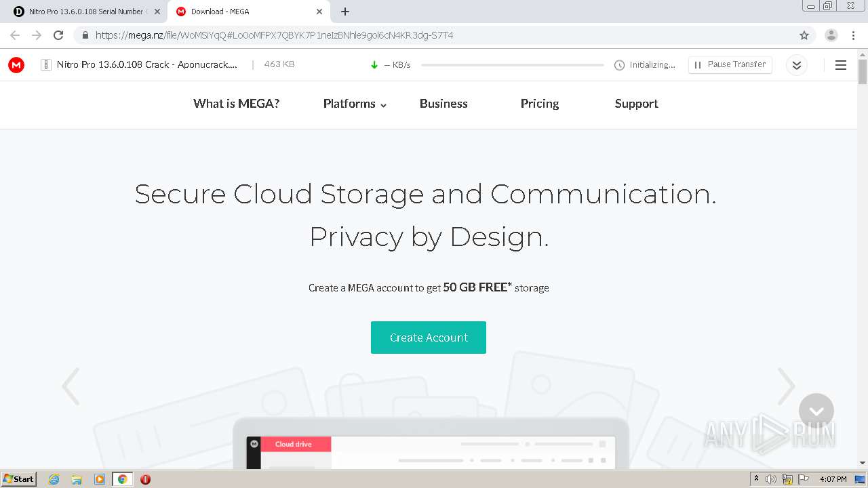868x488 pixels.
Task: Open the What is MEGA? page
Action: [236, 104]
